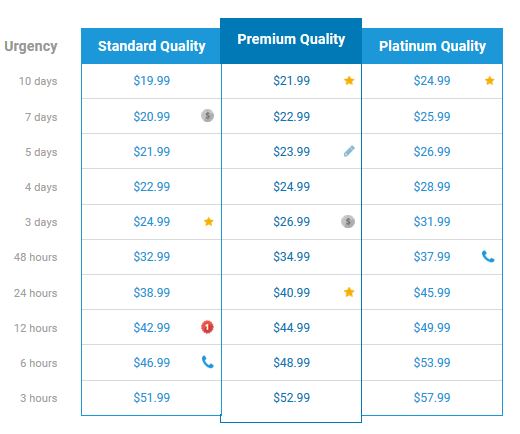
Task: Click the star icon in 3 days Standard
Action: tap(208, 221)
